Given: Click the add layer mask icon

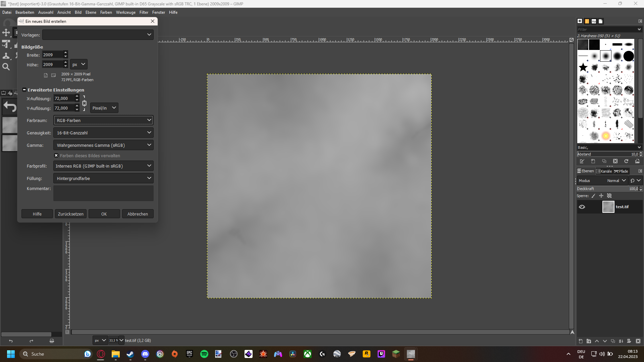Looking at the screenshot, I should tap(629, 341).
